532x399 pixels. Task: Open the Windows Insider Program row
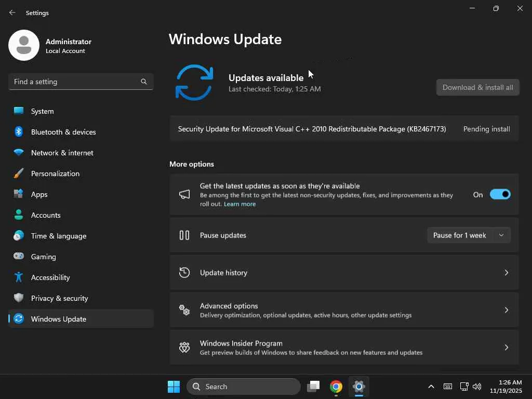[344, 347]
